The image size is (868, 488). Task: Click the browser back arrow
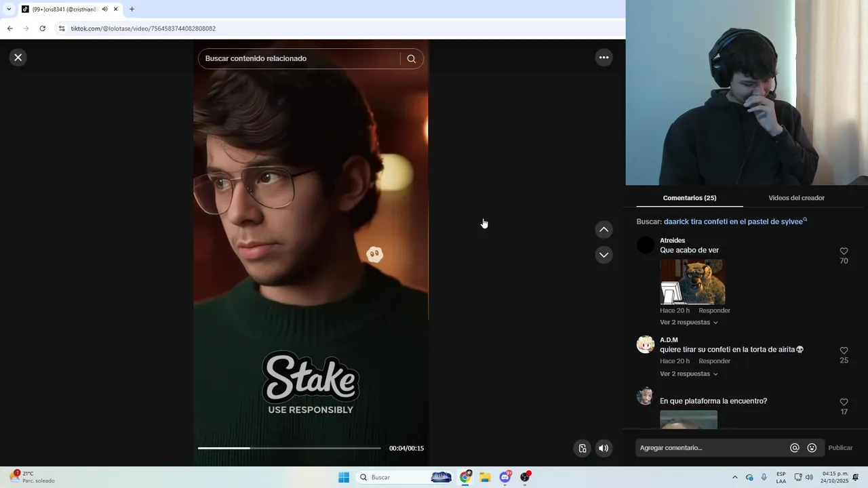tap(9, 28)
